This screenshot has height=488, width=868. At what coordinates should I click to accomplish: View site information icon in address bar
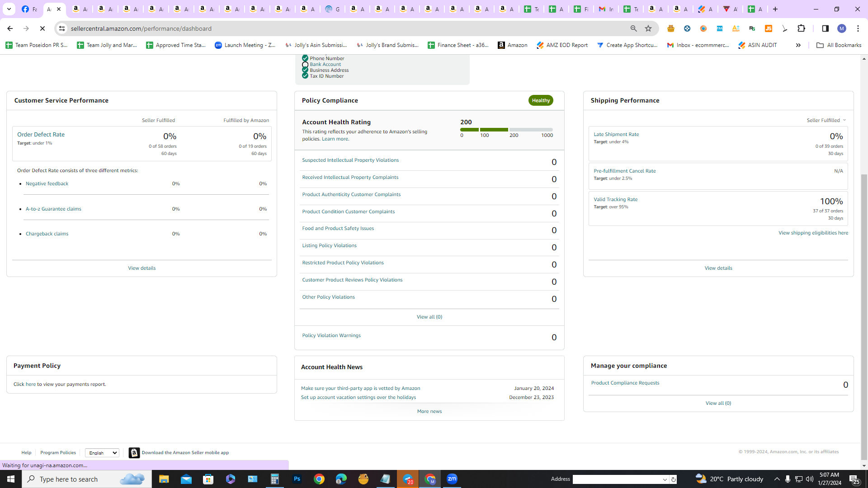(x=62, y=28)
